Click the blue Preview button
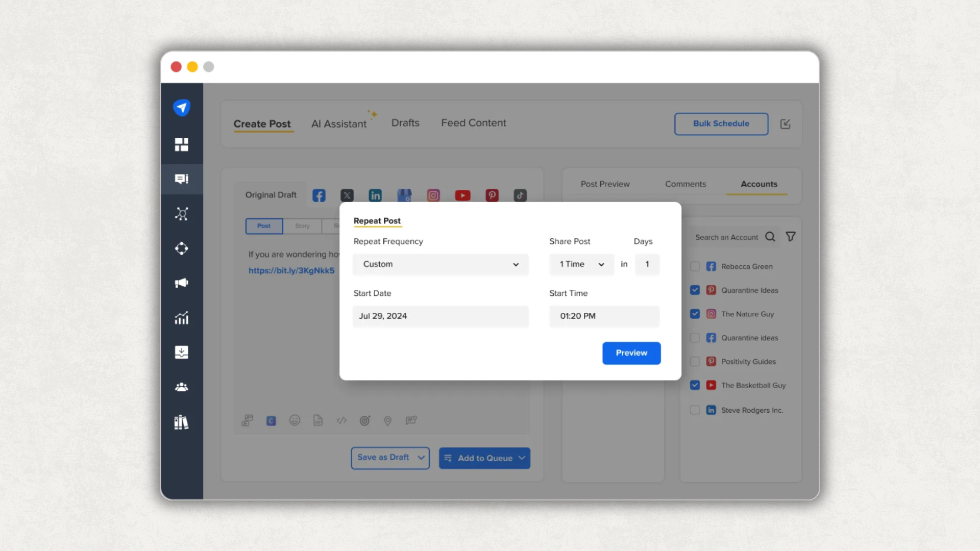This screenshot has height=551, width=980. click(631, 353)
